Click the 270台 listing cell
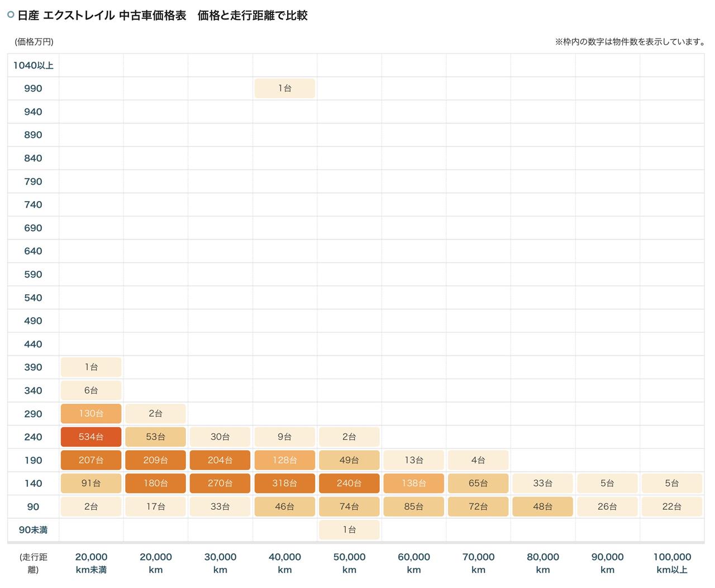Viewport: 715px width, 588px height. click(220, 484)
